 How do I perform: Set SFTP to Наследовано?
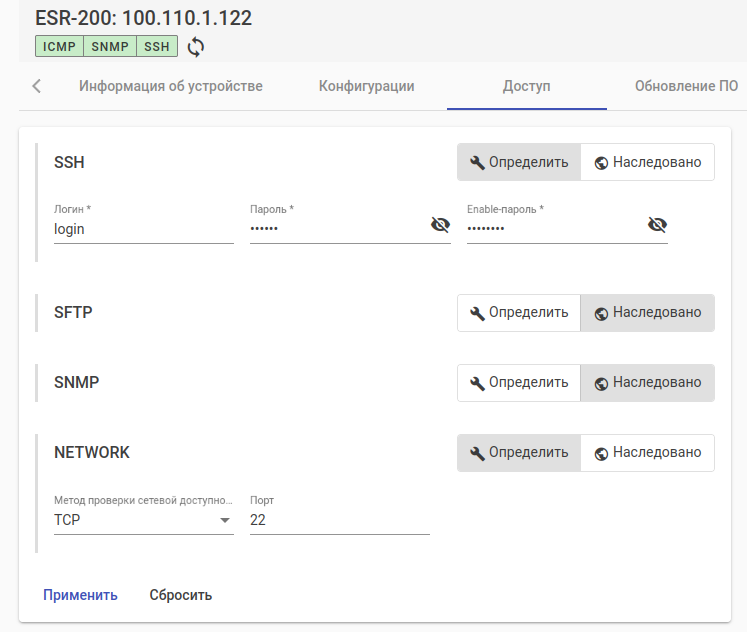(x=647, y=312)
